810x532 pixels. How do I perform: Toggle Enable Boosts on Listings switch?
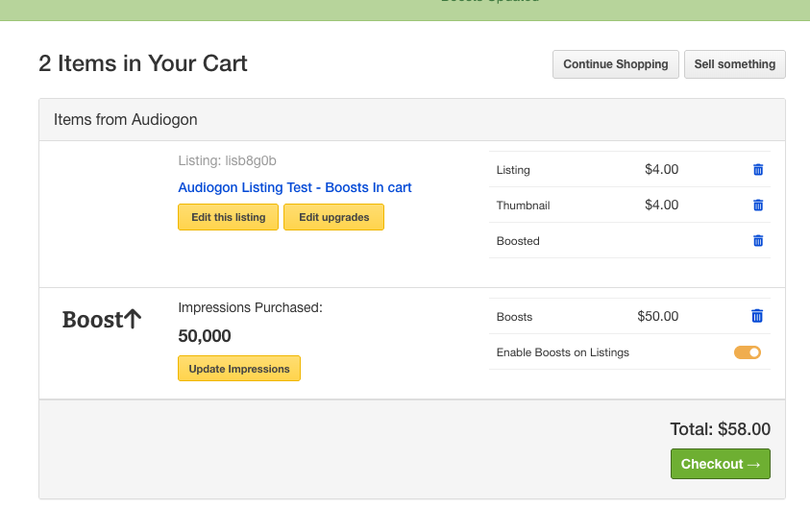pyautogui.click(x=747, y=352)
